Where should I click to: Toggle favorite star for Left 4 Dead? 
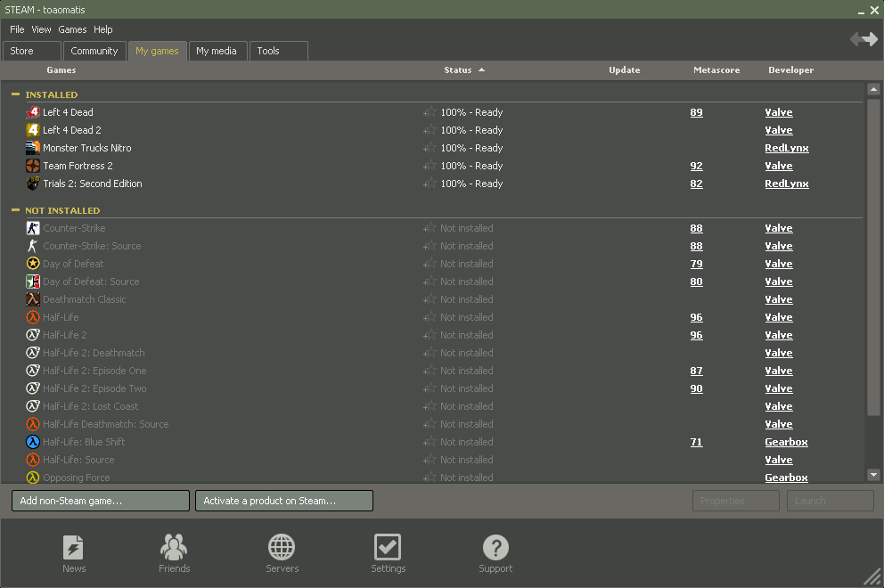[x=430, y=112]
